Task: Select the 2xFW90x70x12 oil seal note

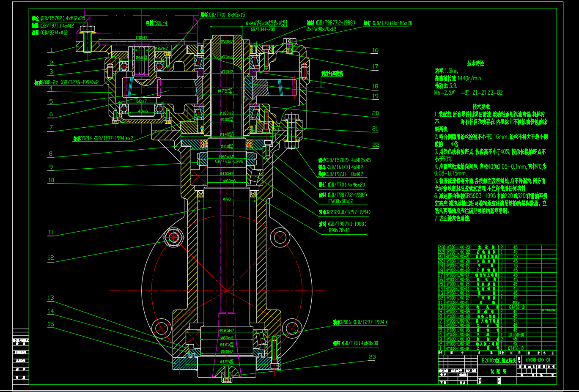Action: pyautogui.click(x=321, y=29)
